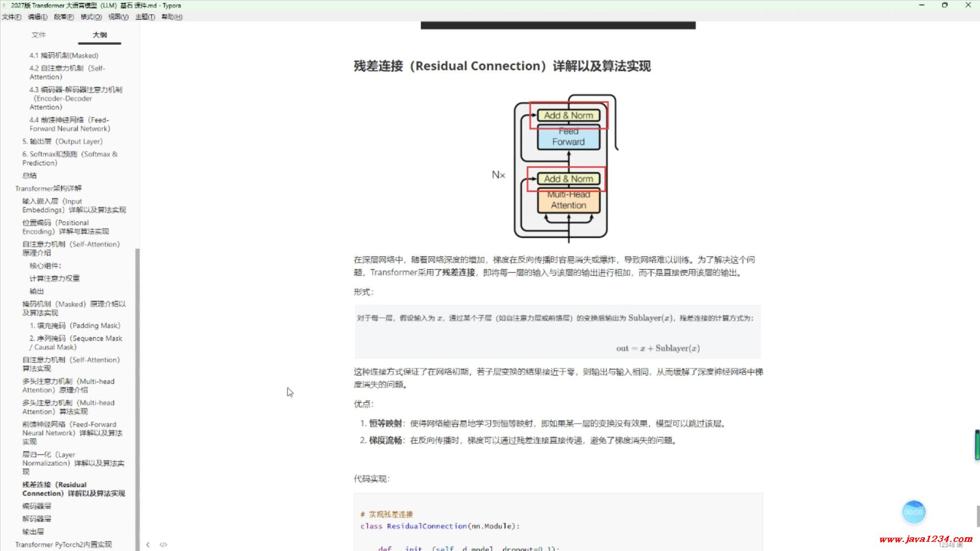Click the blue 00:00 recording timer
Image resolution: width=980 pixels, height=551 pixels.
913,512
